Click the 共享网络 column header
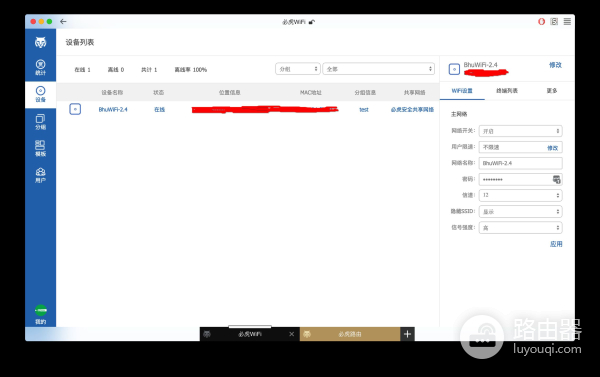Screen dimensions: 600x377 [x=414, y=92]
